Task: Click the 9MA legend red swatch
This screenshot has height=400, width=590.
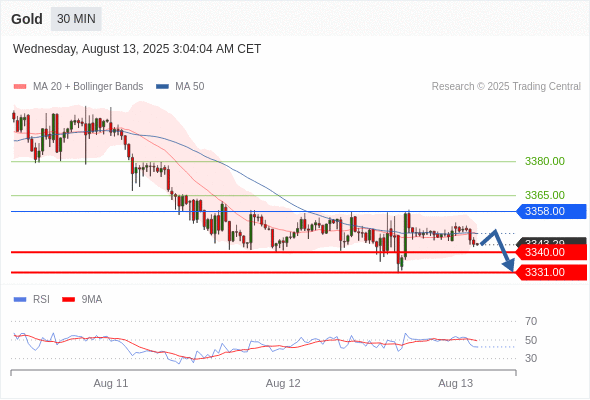Action: [x=68, y=300]
